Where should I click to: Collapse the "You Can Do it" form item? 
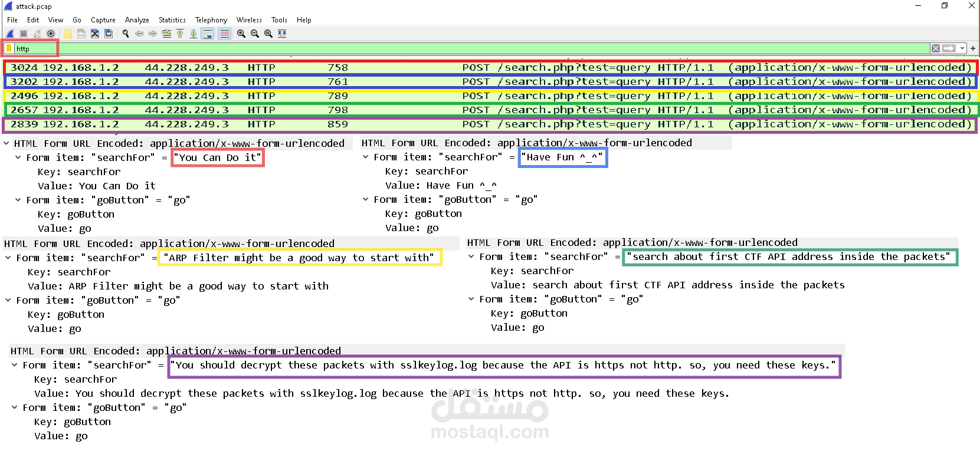point(18,157)
